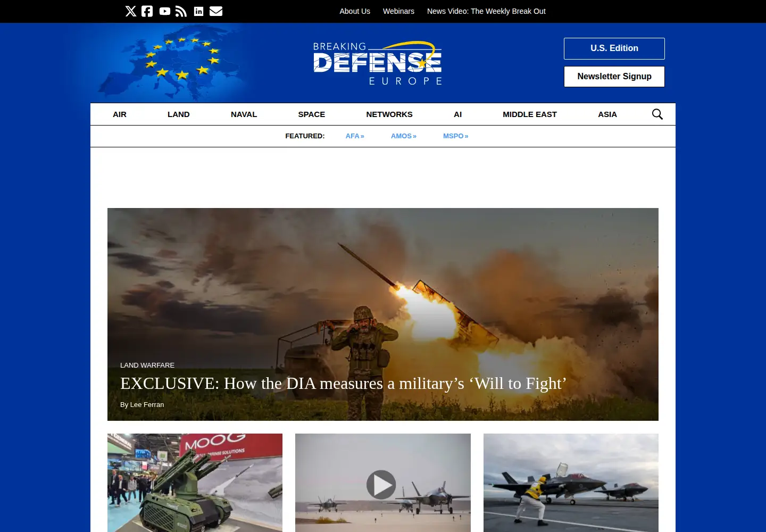Open the featured AMOS link
Image resolution: width=766 pixels, height=532 pixels.
point(404,136)
